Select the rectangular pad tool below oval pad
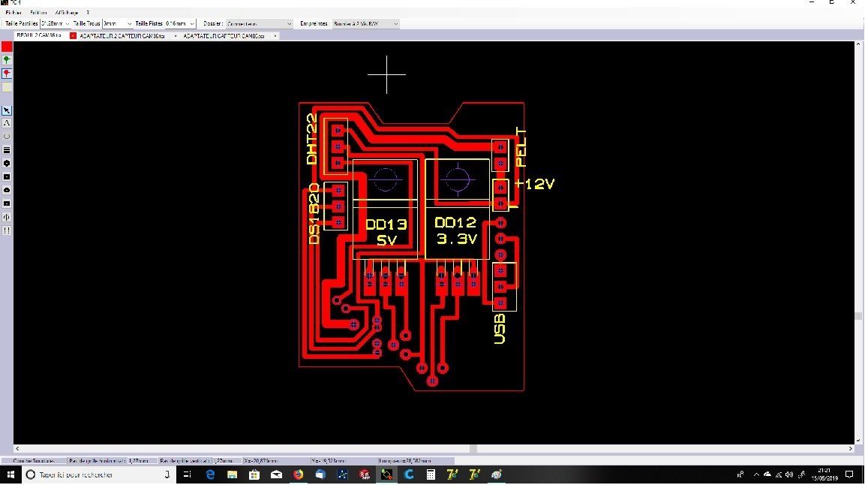Viewport: 868px width, 485px height. [x=7, y=203]
